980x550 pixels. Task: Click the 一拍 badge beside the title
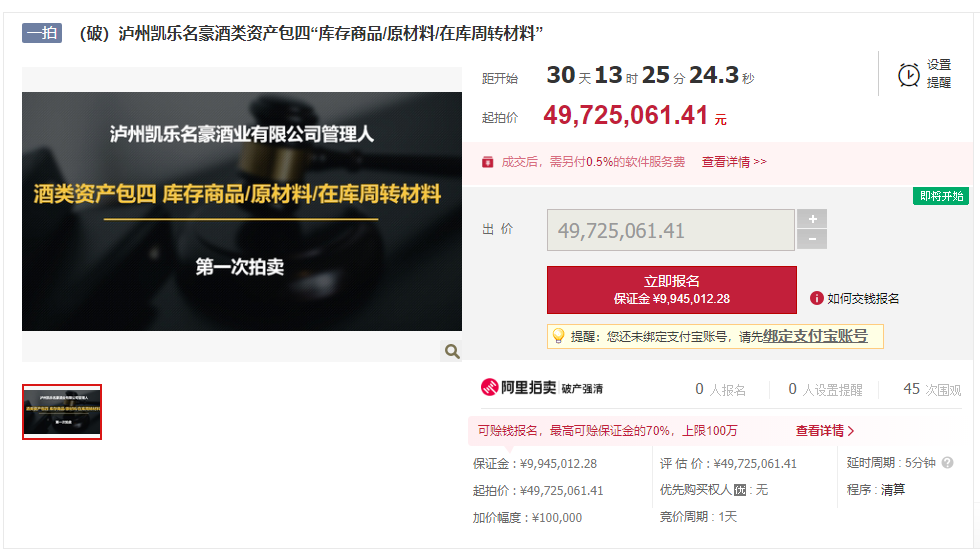(42, 33)
